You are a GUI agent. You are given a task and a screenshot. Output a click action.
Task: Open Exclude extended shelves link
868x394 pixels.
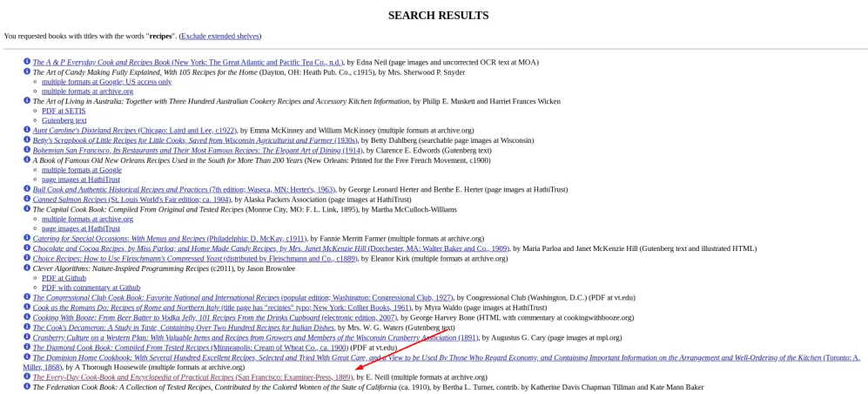coord(220,36)
